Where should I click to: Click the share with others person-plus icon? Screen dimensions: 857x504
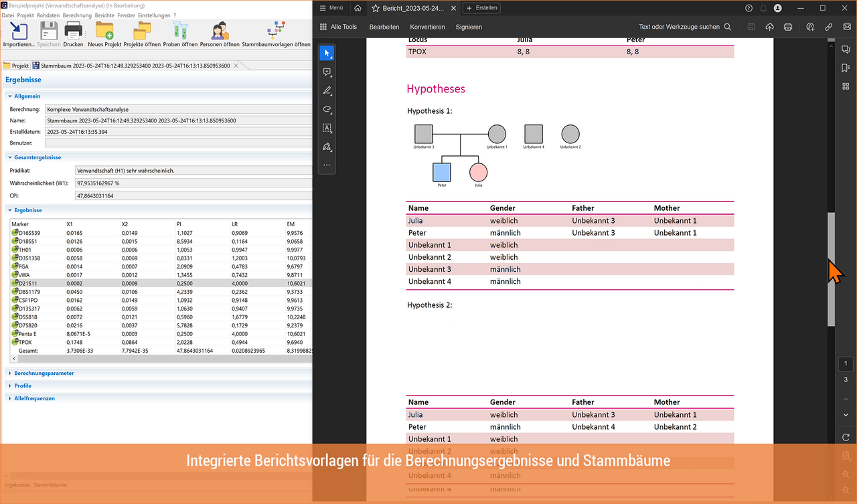810,27
